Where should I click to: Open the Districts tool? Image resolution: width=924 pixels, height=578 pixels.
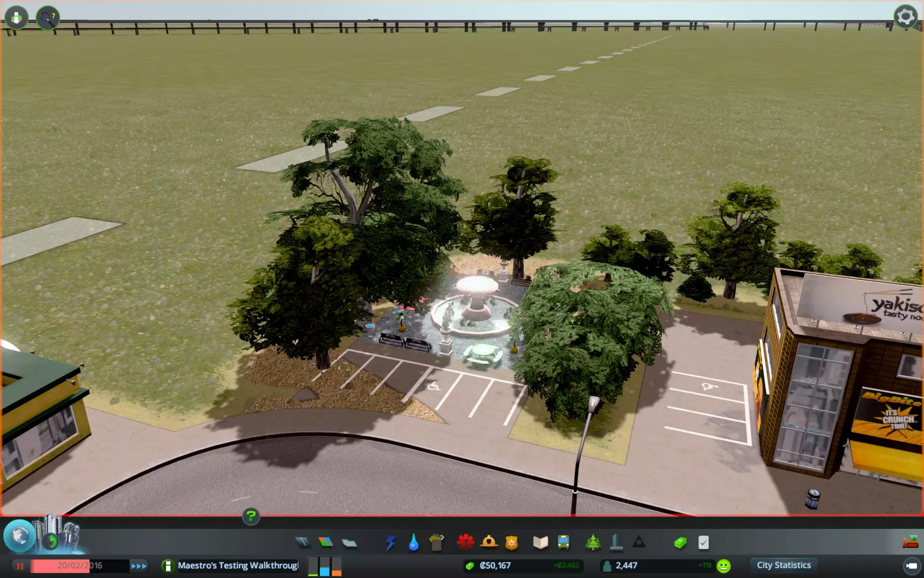pyautogui.click(x=349, y=543)
